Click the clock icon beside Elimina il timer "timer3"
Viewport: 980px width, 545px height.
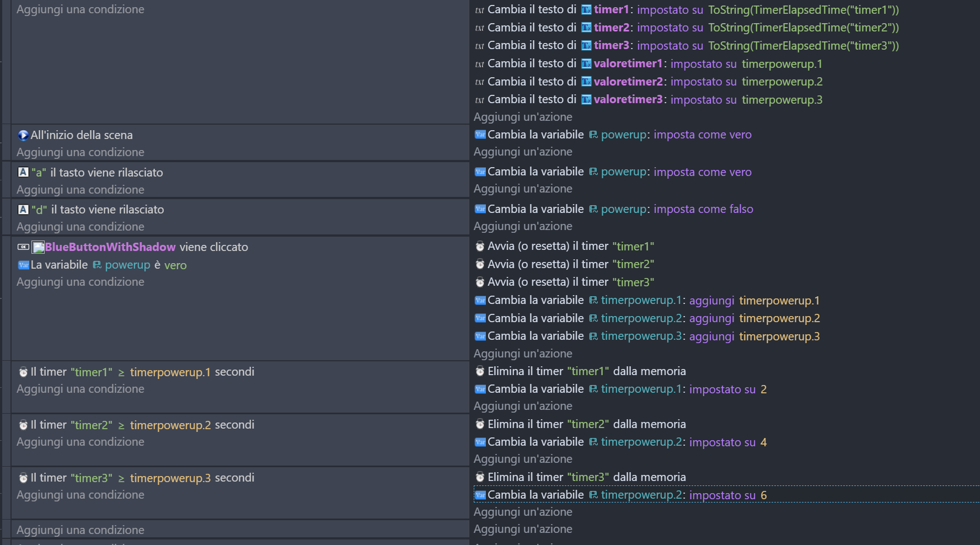tap(480, 477)
